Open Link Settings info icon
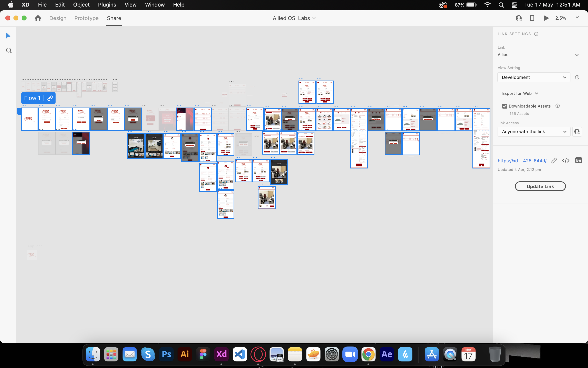 pos(536,34)
